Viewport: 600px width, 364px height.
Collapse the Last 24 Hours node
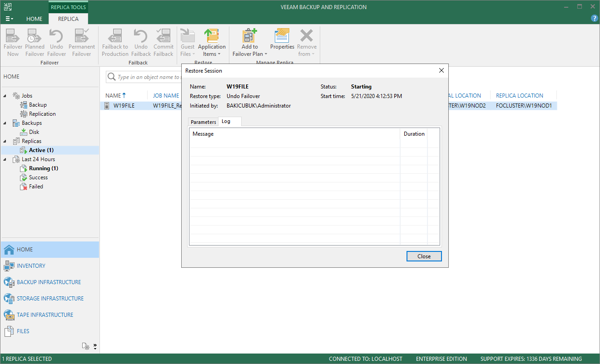tap(5, 159)
